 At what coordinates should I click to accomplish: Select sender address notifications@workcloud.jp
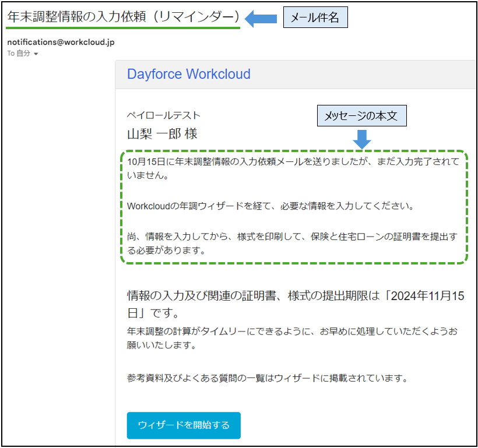click(61, 42)
